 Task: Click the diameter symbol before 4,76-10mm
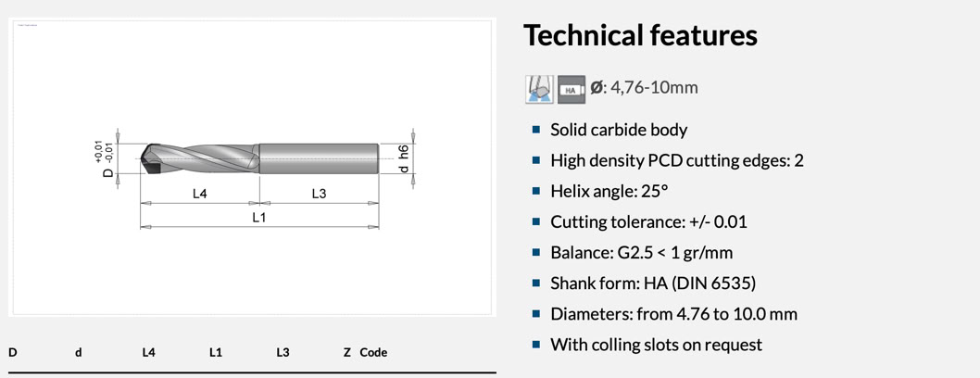597,88
